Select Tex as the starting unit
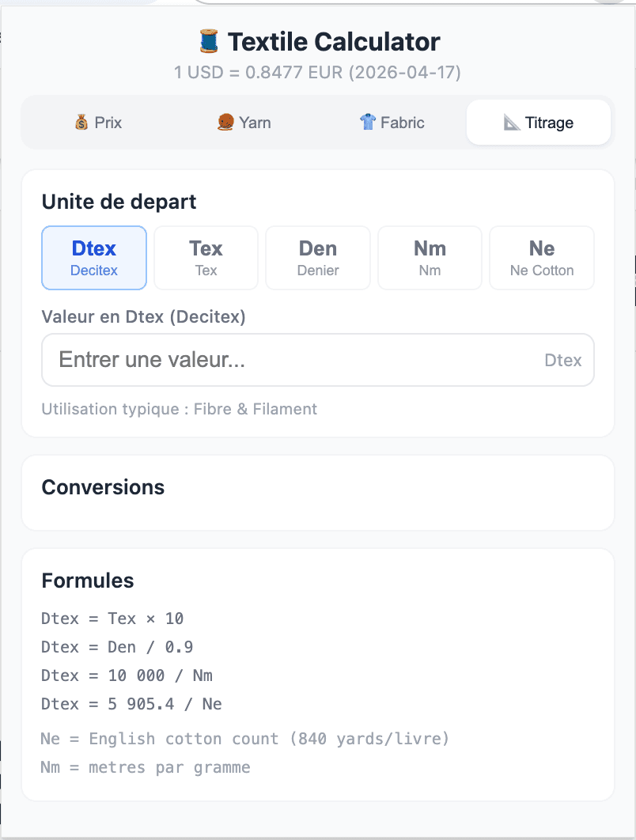Viewport: 636px width, 840px height. click(206, 257)
